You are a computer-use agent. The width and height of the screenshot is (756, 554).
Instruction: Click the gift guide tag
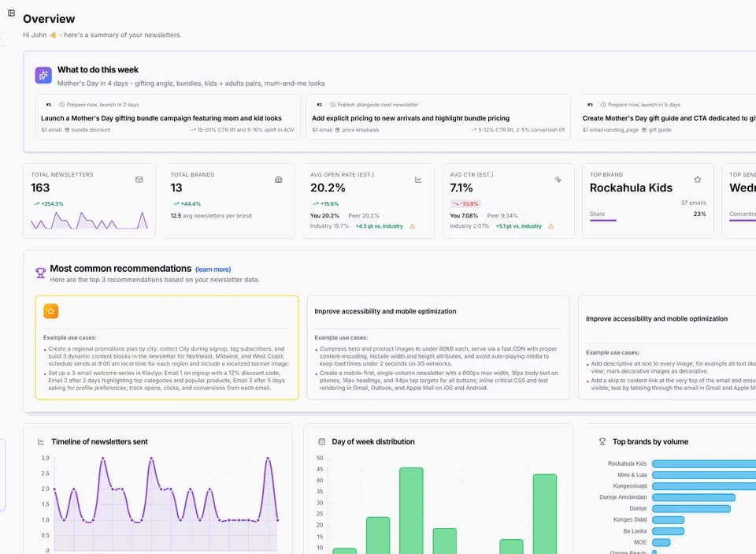656,130
